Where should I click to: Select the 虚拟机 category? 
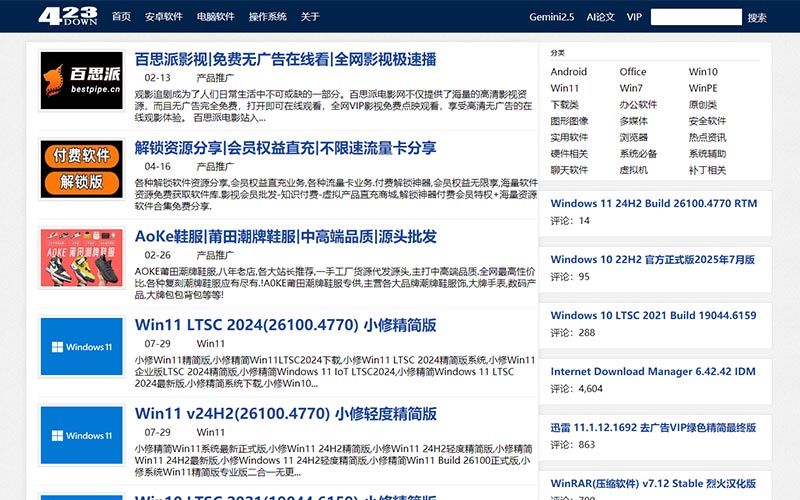pos(634,170)
